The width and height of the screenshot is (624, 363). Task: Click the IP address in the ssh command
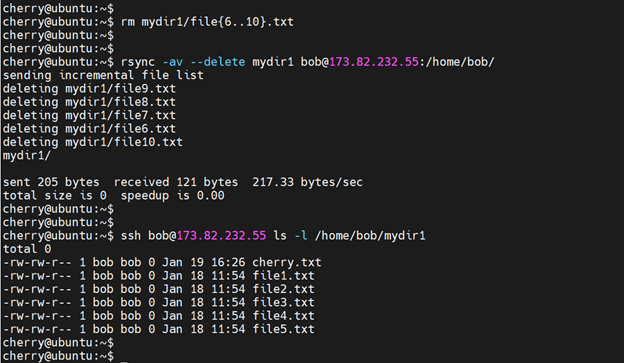[221, 236]
